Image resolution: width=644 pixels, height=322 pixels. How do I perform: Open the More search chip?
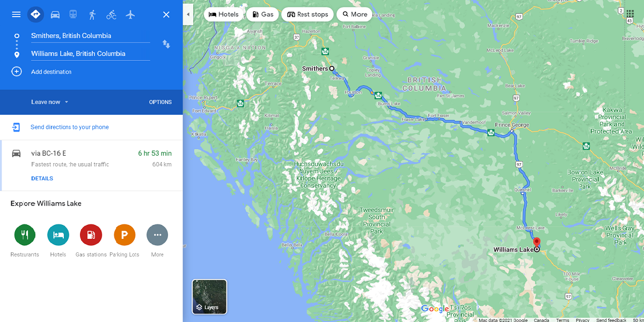[x=354, y=14]
